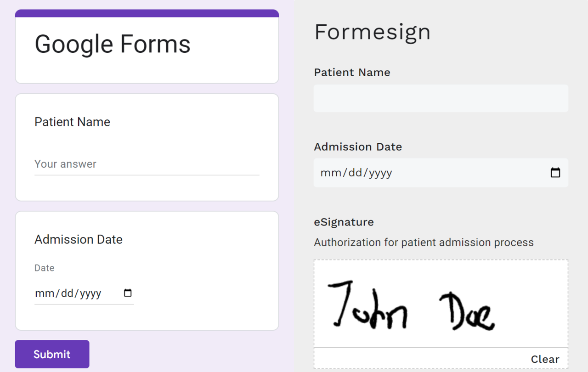Click the Submit button
This screenshot has height=372, width=588.
[52, 354]
